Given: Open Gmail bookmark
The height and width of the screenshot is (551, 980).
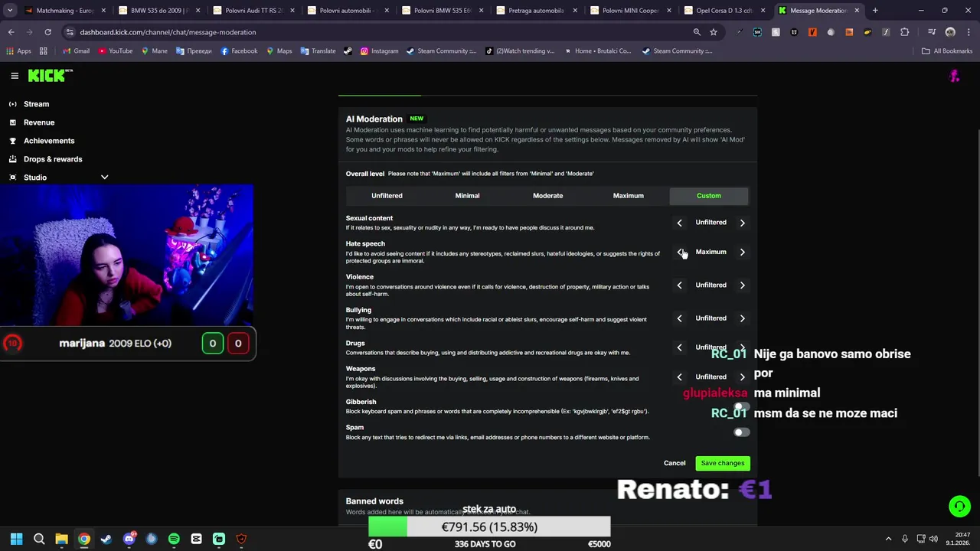Looking at the screenshot, I should (76, 51).
